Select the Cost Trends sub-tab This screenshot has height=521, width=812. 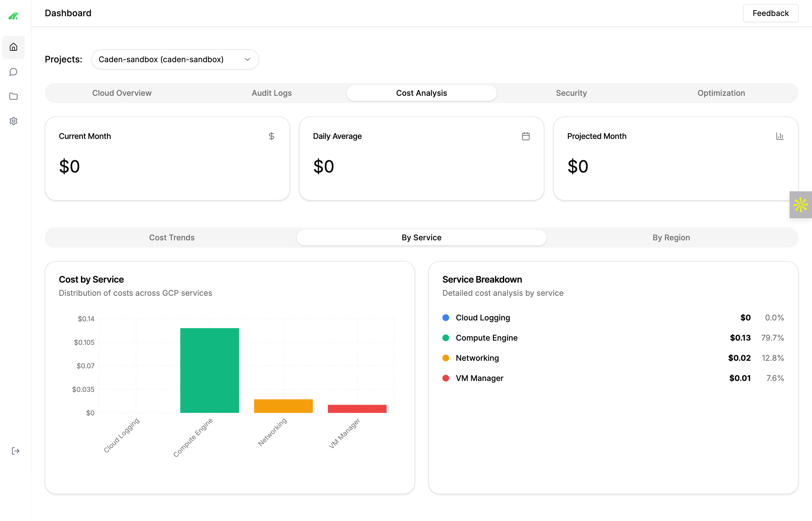point(172,238)
